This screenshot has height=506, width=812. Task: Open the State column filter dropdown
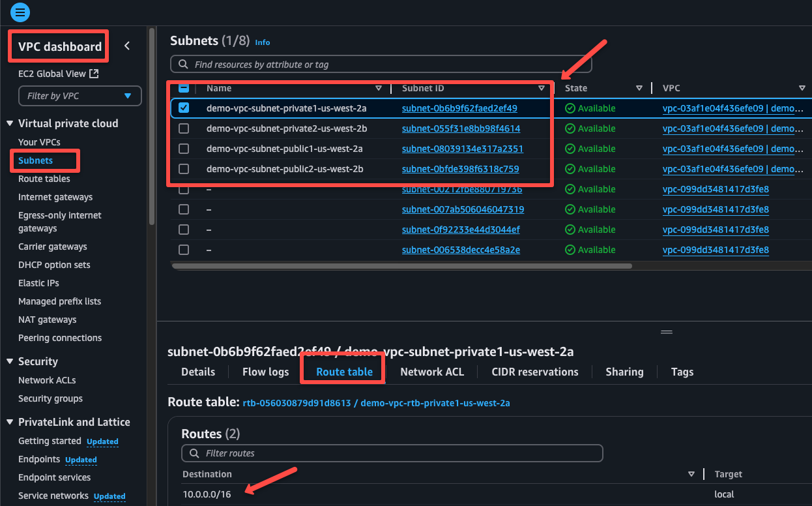tap(639, 88)
